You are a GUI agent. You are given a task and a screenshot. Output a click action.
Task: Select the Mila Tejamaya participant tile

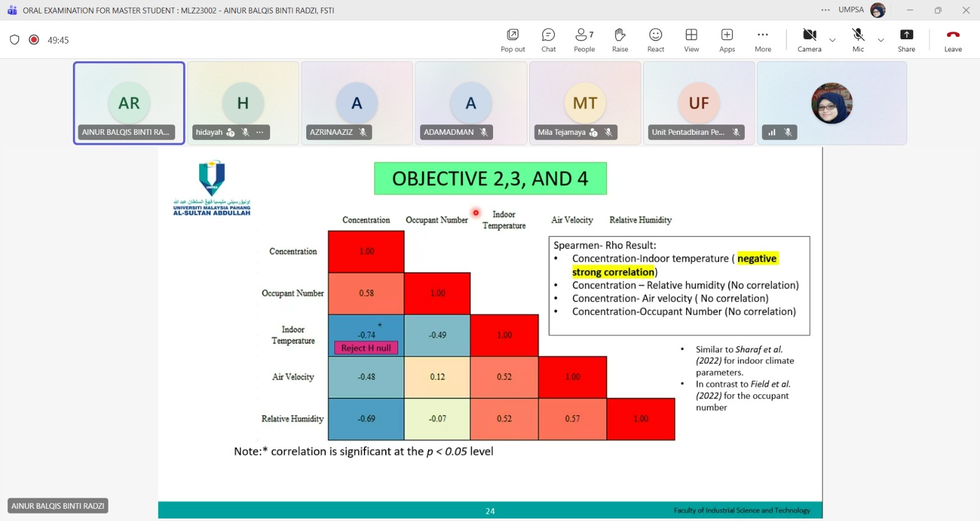pos(585,103)
